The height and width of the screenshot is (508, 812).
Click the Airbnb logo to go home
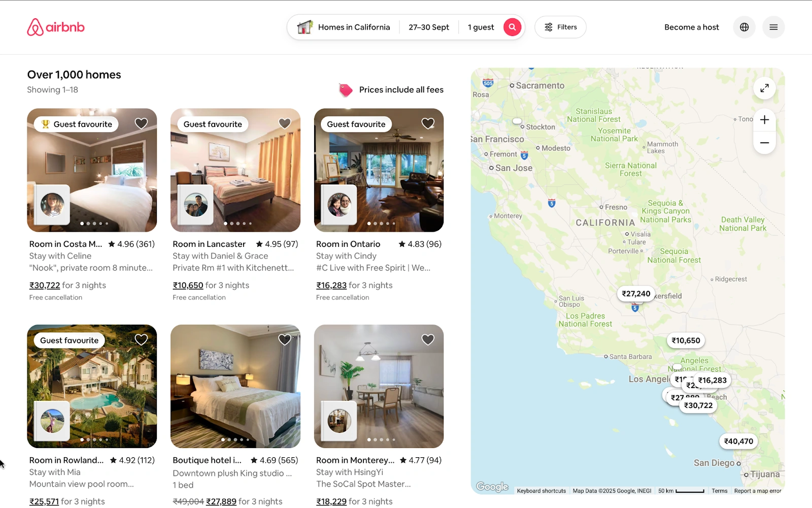pyautogui.click(x=56, y=27)
